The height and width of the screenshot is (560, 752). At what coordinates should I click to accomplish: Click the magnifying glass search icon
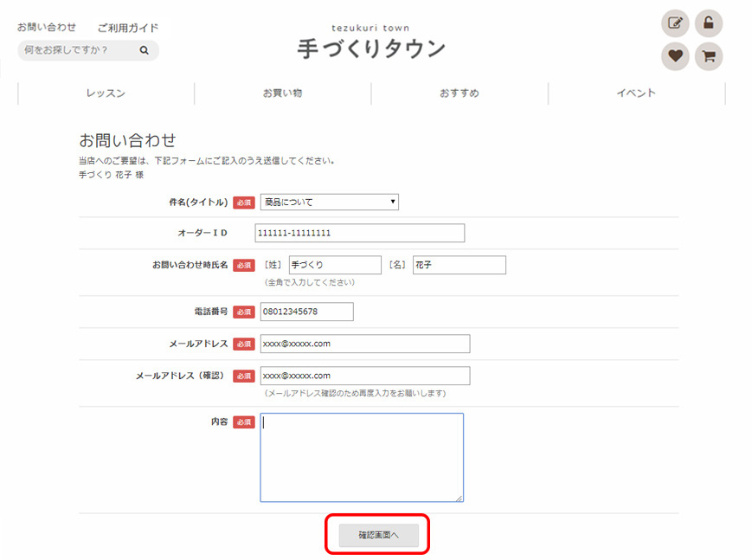click(x=145, y=50)
